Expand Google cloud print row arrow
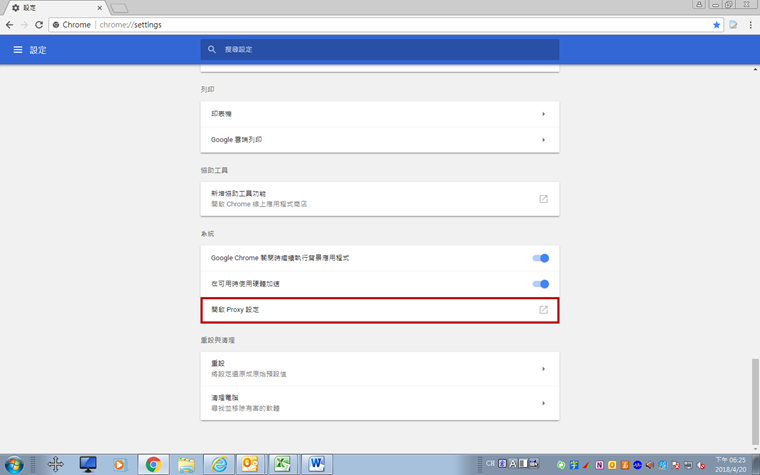The image size is (760, 475). [x=543, y=140]
